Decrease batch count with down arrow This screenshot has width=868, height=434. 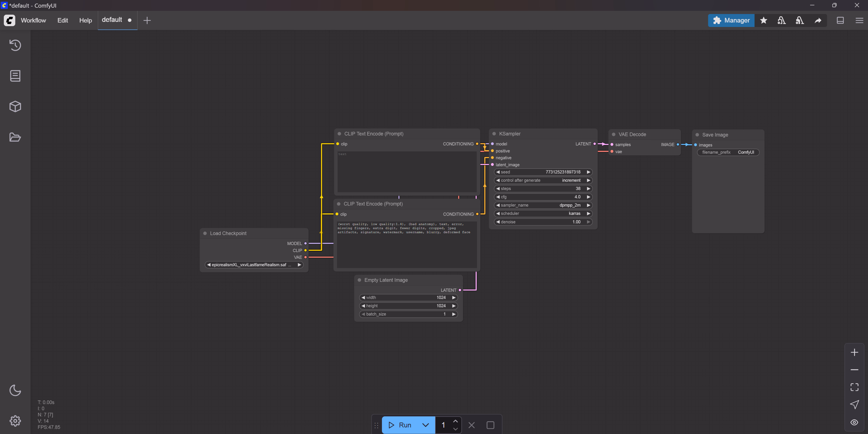click(x=455, y=429)
